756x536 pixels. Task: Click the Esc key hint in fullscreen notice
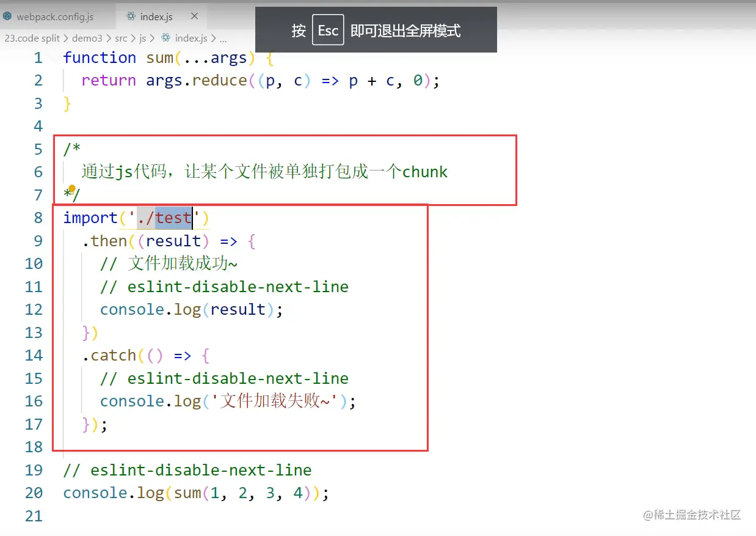coord(328,30)
